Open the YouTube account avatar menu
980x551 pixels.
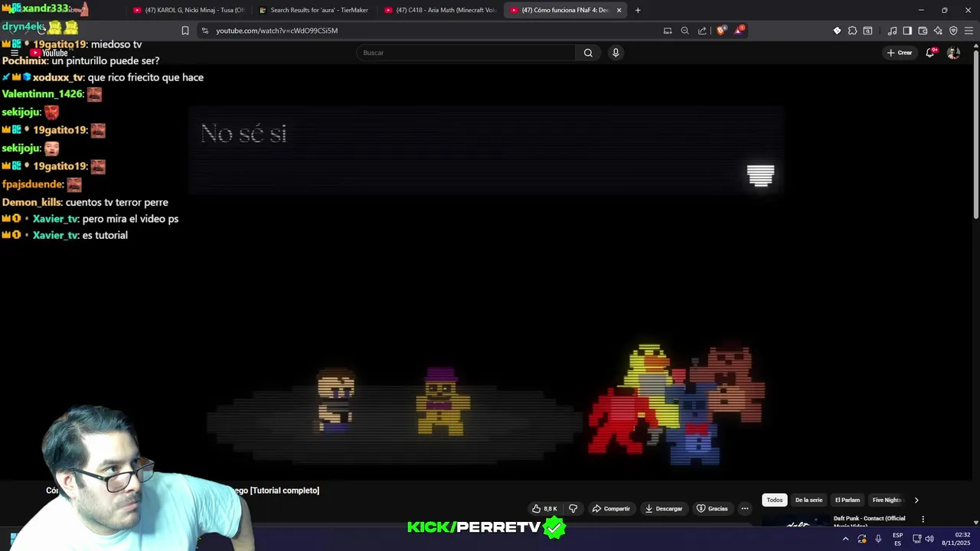pos(953,53)
